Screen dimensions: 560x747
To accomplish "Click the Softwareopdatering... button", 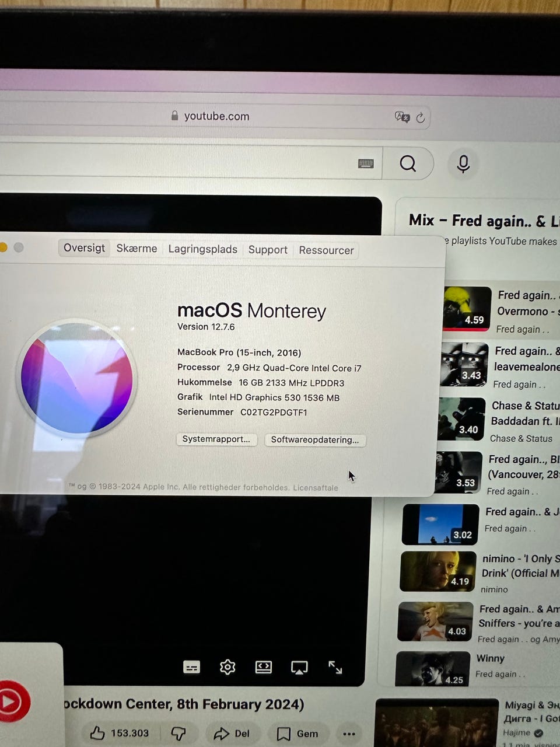I will (315, 439).
